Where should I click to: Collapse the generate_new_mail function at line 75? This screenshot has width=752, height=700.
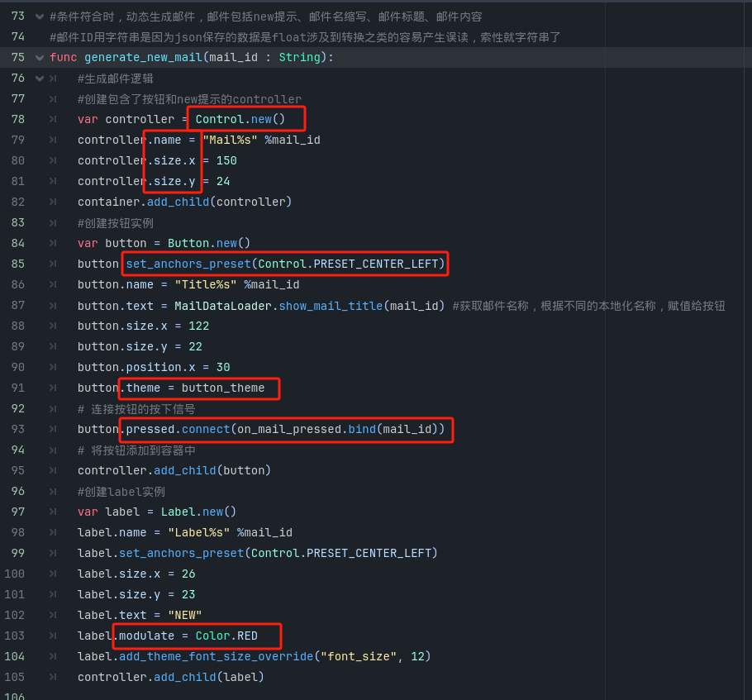[40, 58]
